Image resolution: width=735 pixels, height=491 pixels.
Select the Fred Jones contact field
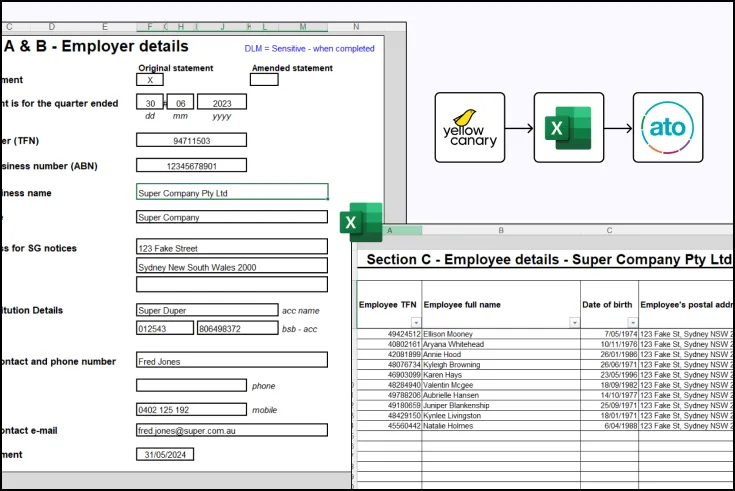(232, 360)
